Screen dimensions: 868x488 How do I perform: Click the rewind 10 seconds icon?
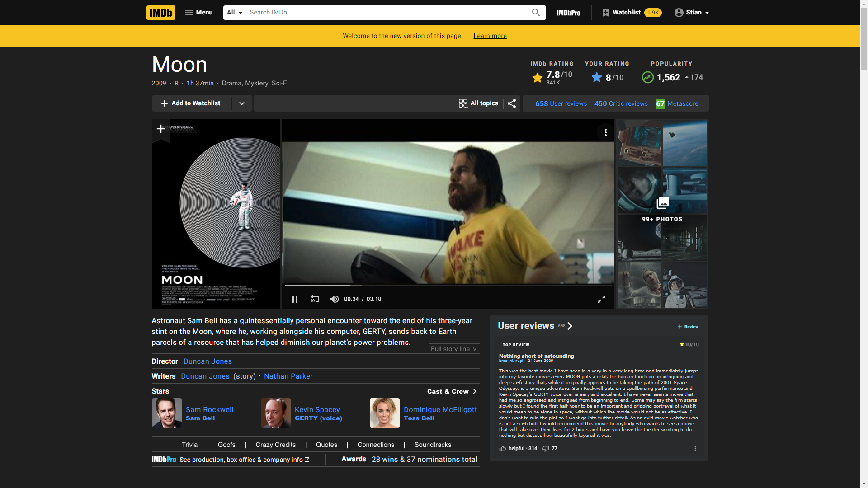pyautogui.click(x=315, y=299)
